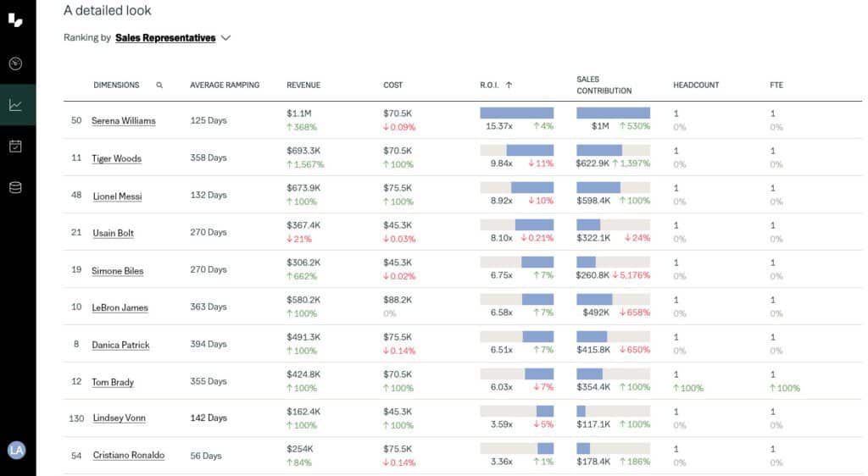Viewport: 868px width, 476px height.
Task: Sort by the Headcount column header
Action: click(696, 85)
